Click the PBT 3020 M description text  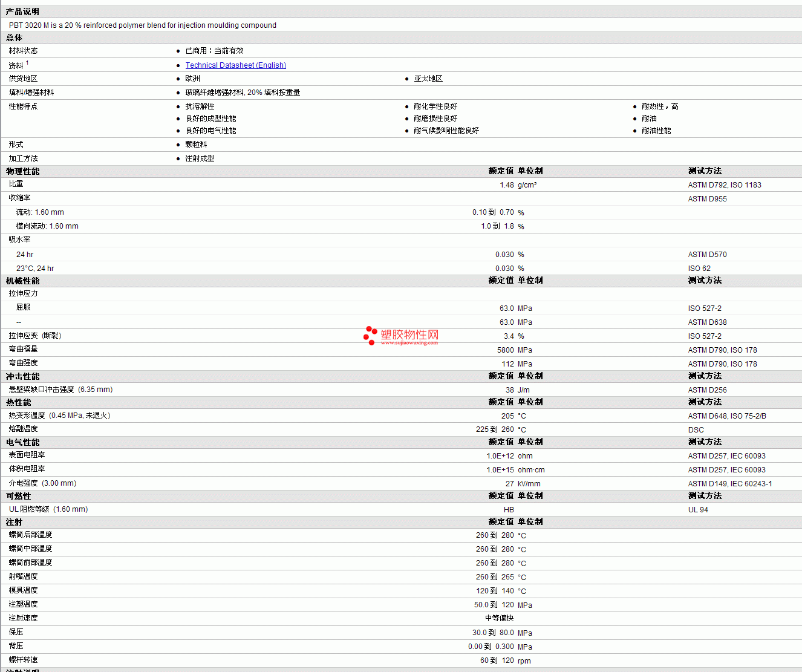(143, 25)
